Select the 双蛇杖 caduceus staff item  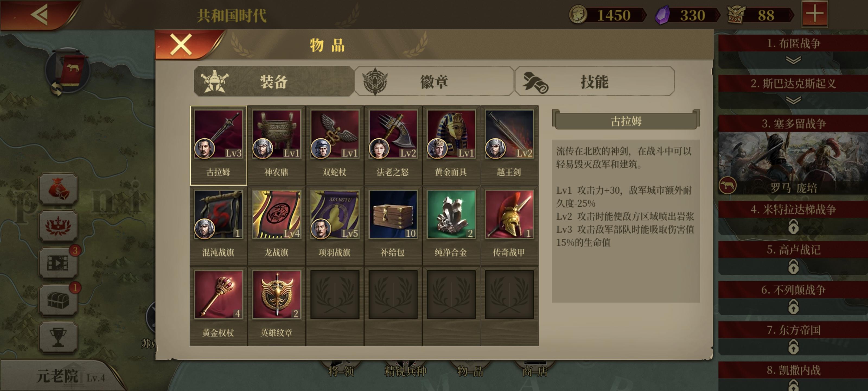pyautogui.click(x=335, y=145)
